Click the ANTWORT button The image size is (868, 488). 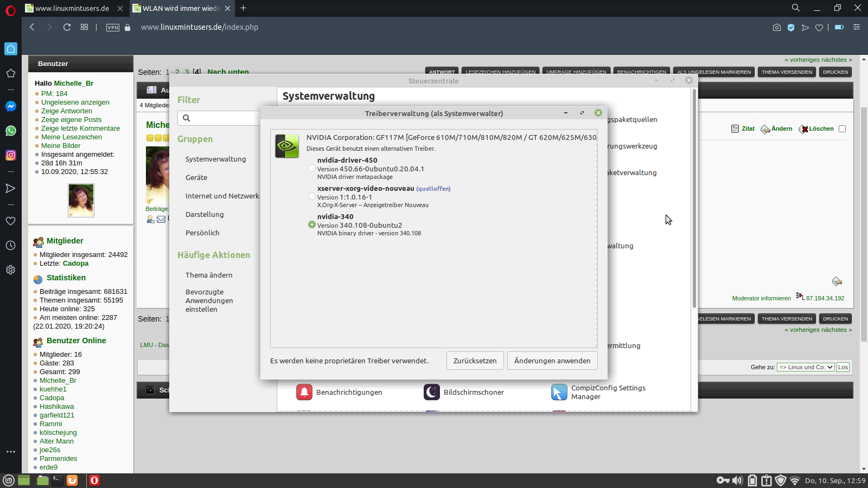[x=442, y=72]
